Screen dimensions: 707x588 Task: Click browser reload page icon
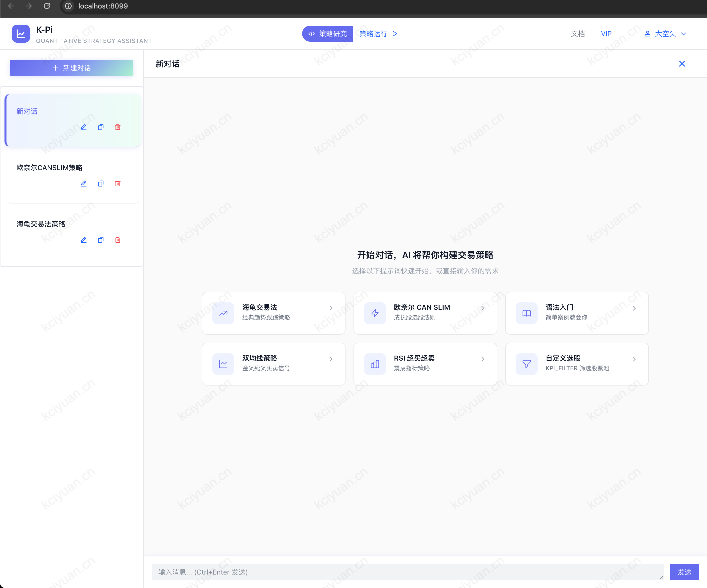pyautogui.click(x=47, y=6)
